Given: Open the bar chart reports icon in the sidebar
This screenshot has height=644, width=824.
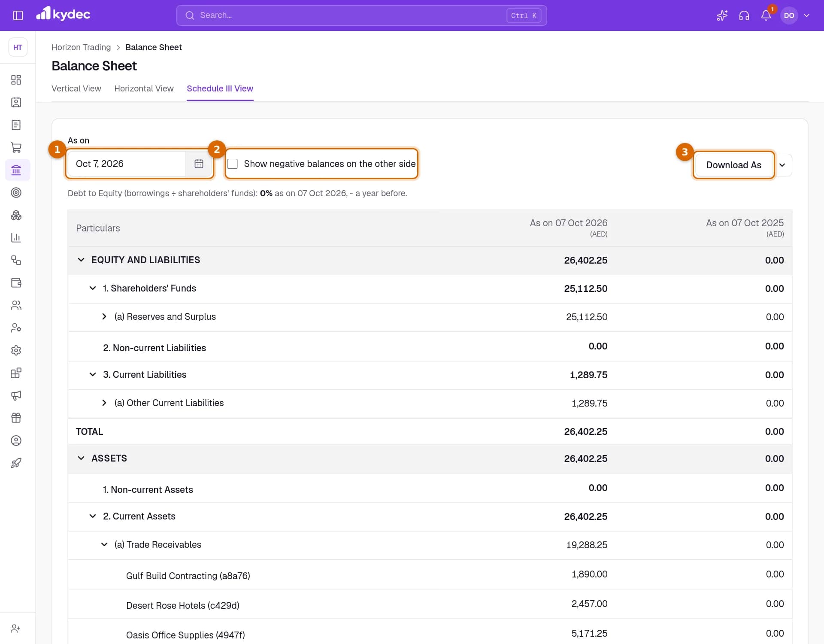Looking at the screenshot, I should 16,237.
